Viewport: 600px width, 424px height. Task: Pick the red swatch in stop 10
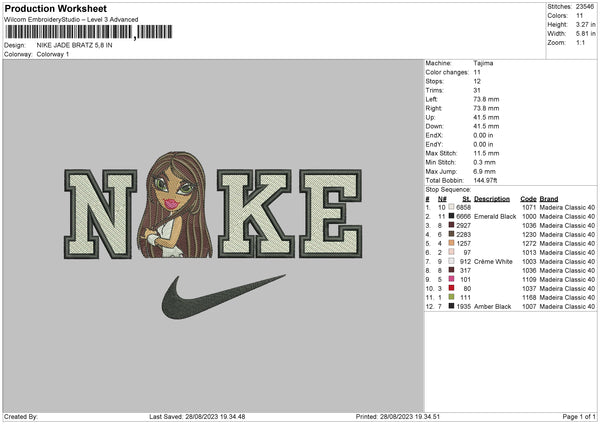452,288
